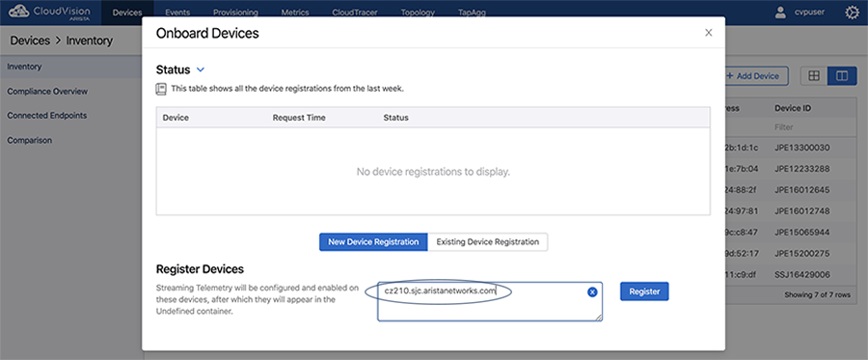Click the Register button
The image size is (868, 360).
coord(644,291)
